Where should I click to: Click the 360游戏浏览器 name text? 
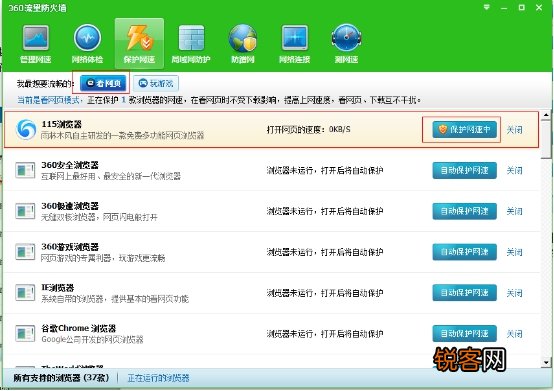point(70,247)
